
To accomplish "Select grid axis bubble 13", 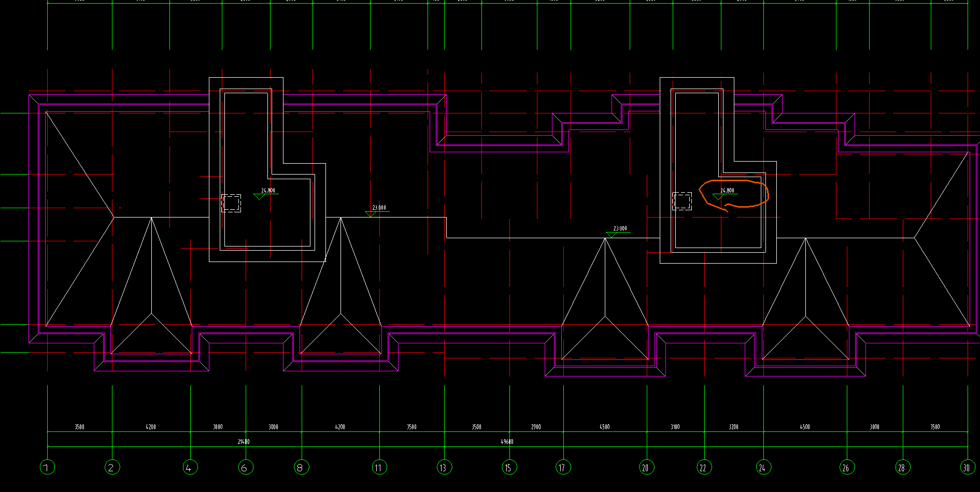I will pos(444,468).
